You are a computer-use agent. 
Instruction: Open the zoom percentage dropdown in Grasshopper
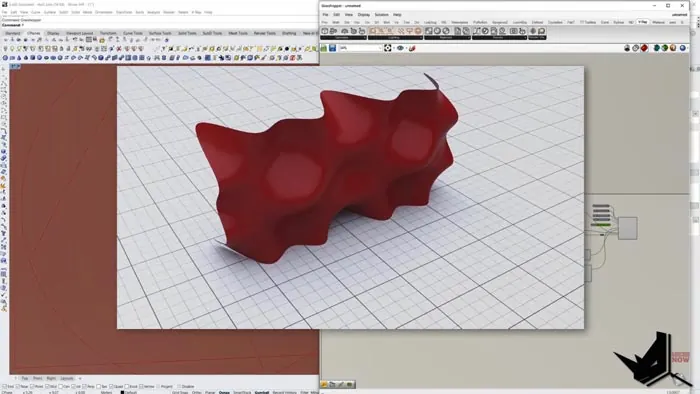[380, 48]
